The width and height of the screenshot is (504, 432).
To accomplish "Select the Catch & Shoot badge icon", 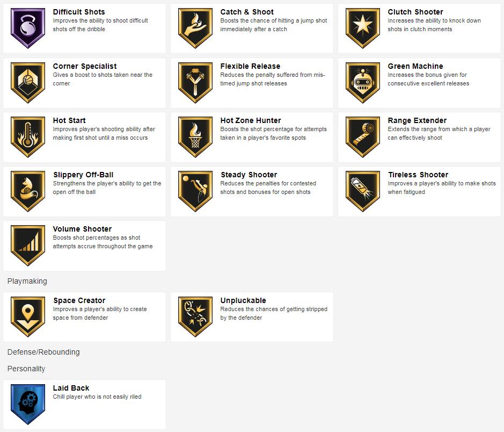I will (x=195, y=28).
